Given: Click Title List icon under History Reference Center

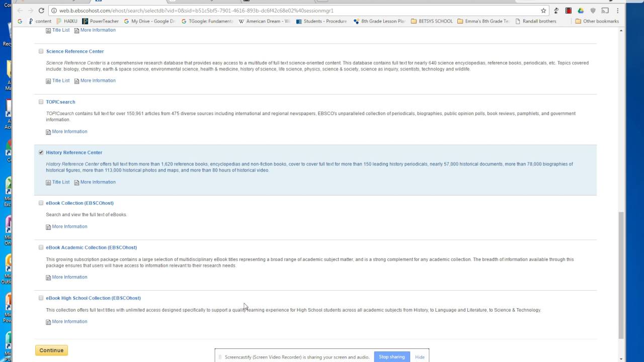Looking at the screenshot, I should coord(48,183).
